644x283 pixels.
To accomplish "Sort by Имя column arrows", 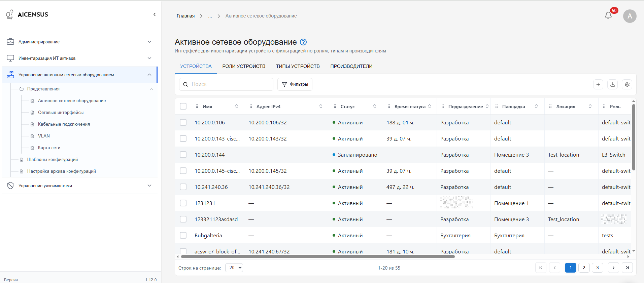I will coord(237,106).
